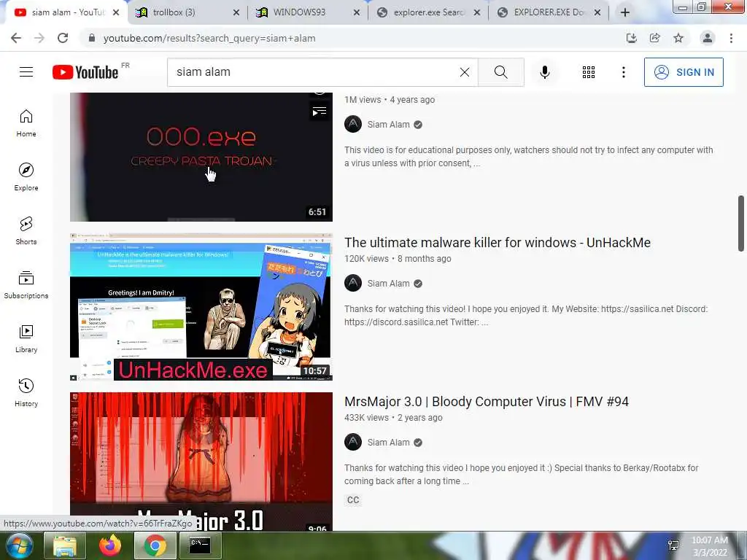Viewport: 747px width, 560px height.
Task: Click the magnifier search button
Action: point(500,72)
